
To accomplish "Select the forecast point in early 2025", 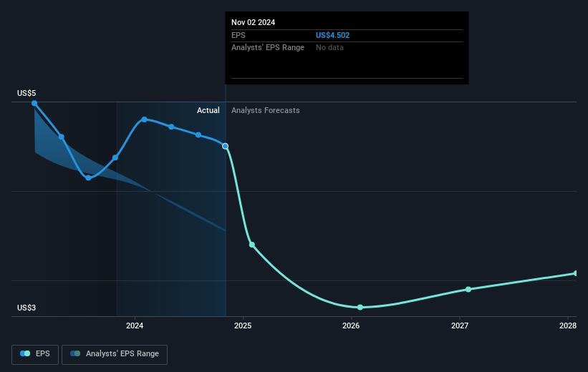I will click(252, 245).
